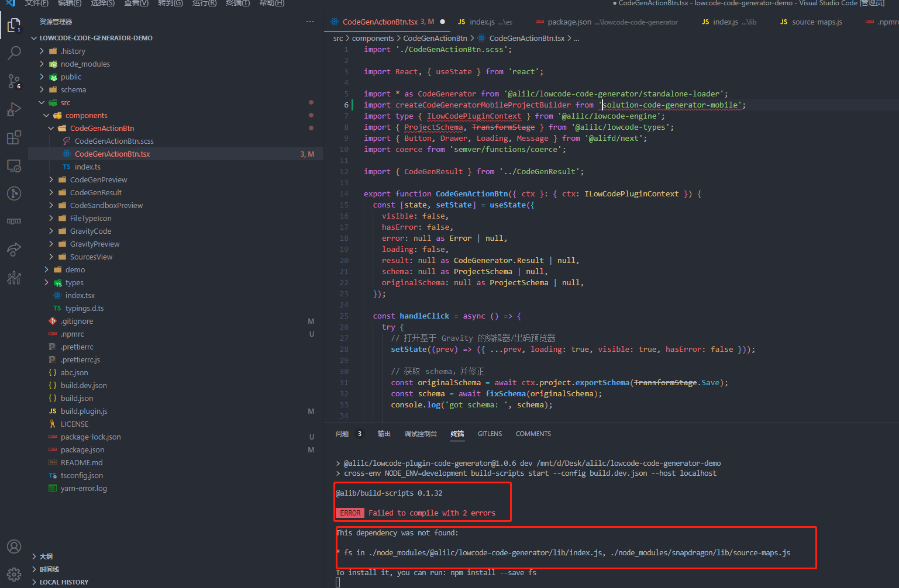Click the share arrow activity bar icon
Screen dimensions: 899x588
(14, 250)
